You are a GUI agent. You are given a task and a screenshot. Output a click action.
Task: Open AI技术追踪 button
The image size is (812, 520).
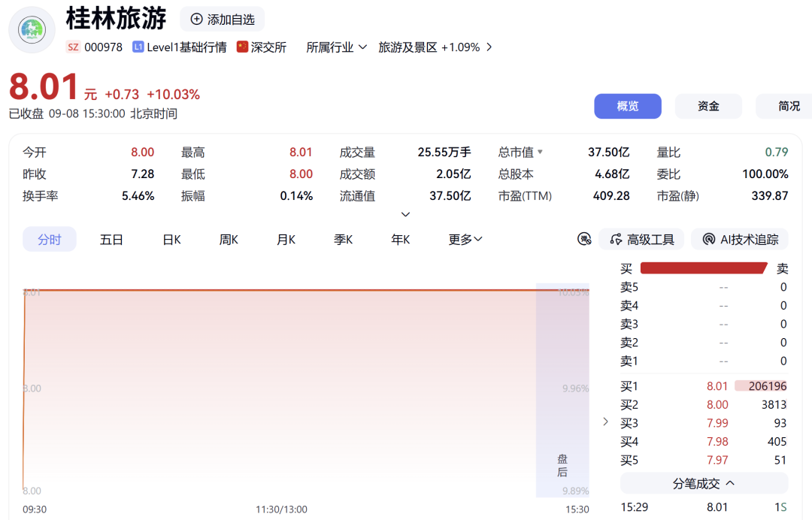pyautogui.click(x=740, y=240)
